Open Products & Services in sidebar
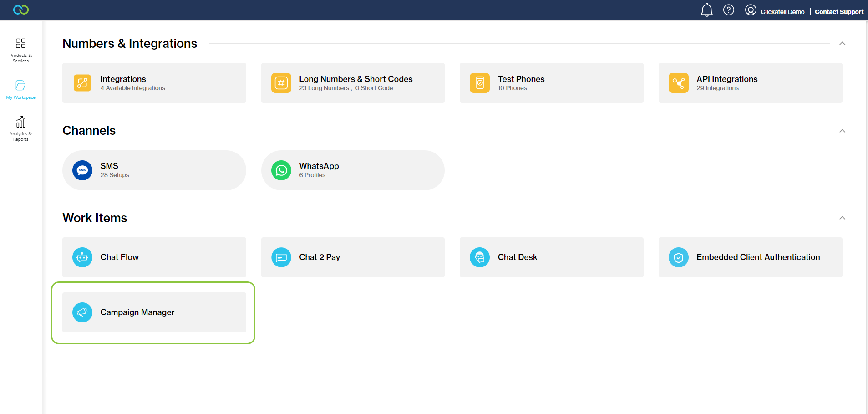 pyautogui.click(x=21, y=50)
